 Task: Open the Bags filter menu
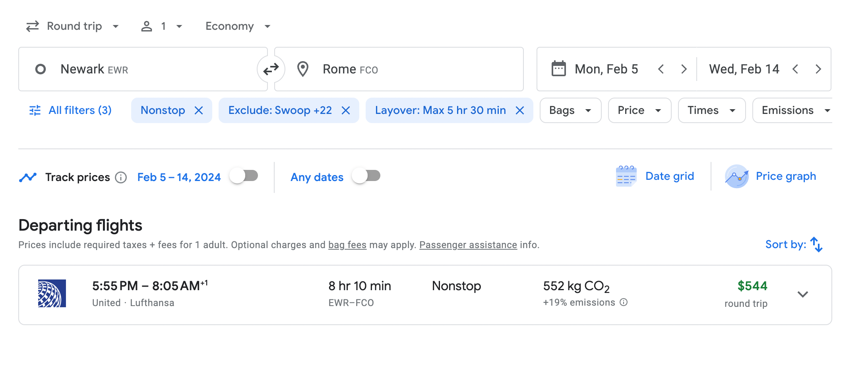(x=570, y=110)
